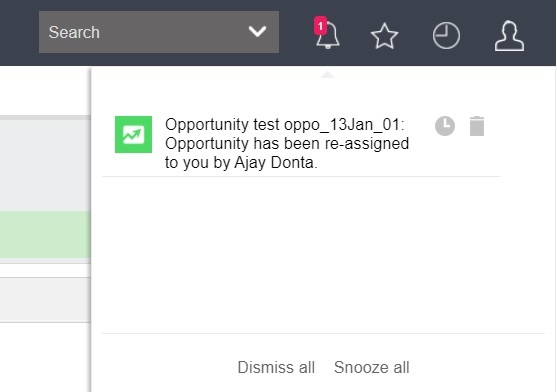
Task: Click the green opportunity chart icon
Action: [x=133, y=134]
